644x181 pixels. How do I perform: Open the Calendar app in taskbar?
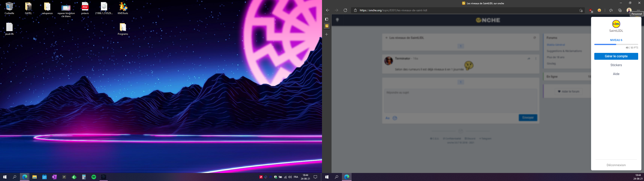pyautogui.click(x=44, y=177)
